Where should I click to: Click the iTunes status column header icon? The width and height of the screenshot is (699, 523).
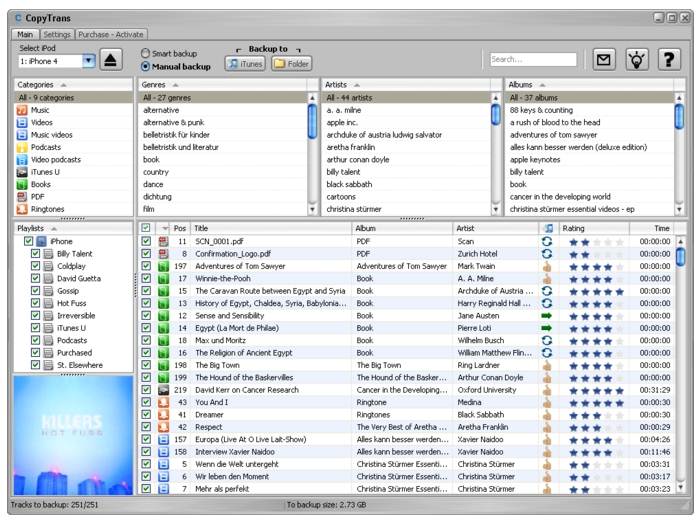tap(548, 228)
